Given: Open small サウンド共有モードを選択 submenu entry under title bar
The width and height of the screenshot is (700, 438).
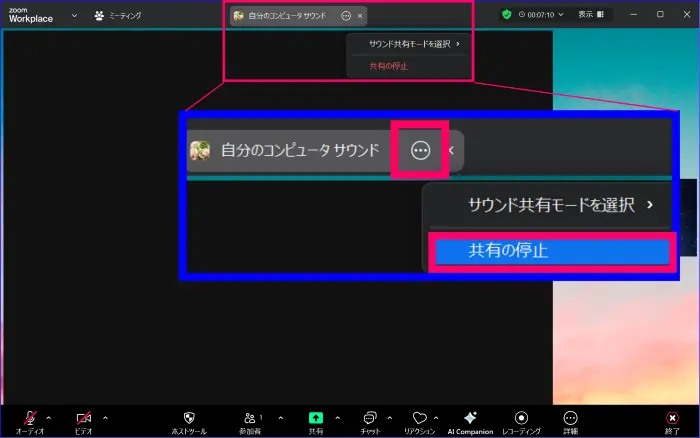Looking at the screenshot, I should coord(410,44).
